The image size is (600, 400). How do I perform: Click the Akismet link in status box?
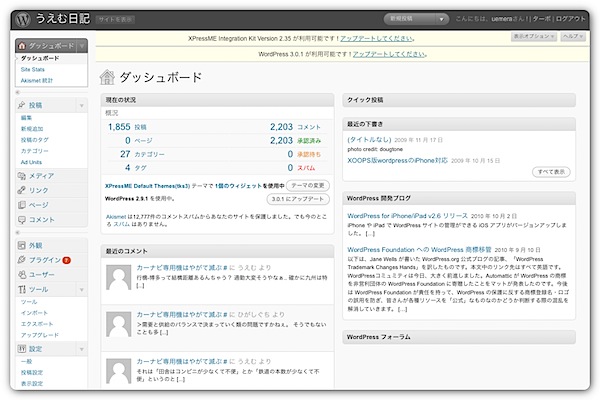click(x=116, y=217)
